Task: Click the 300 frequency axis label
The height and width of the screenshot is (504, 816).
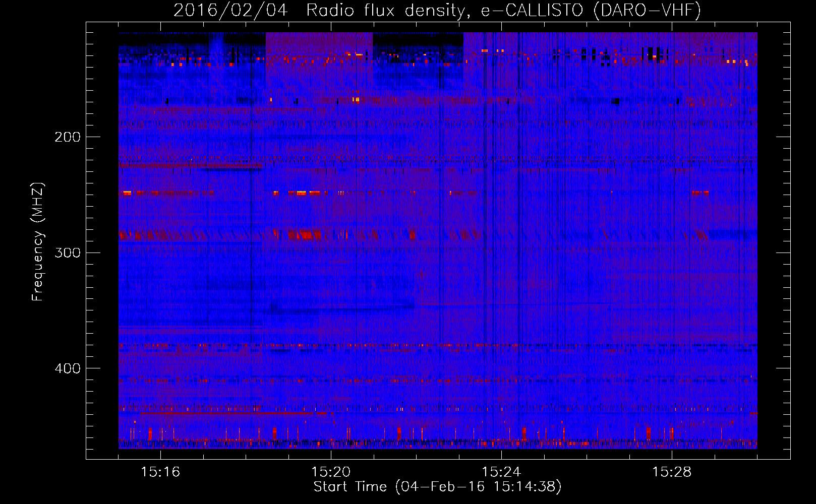Action: [68, 253]
